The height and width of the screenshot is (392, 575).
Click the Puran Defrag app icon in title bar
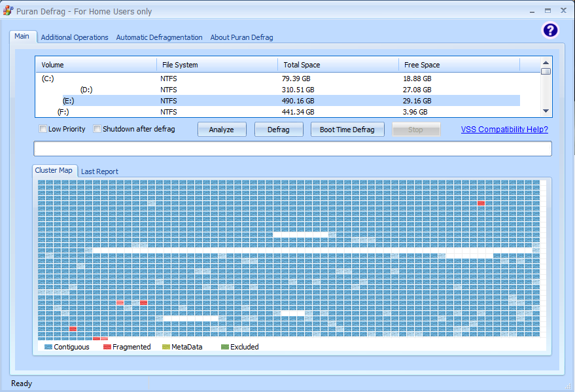[8, 10]
